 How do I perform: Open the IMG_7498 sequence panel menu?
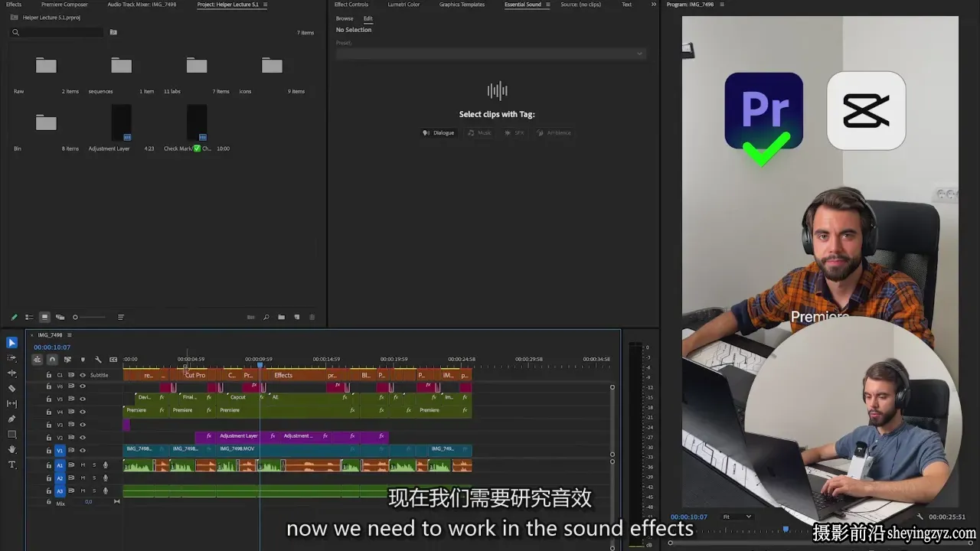[x=69, y=335]
